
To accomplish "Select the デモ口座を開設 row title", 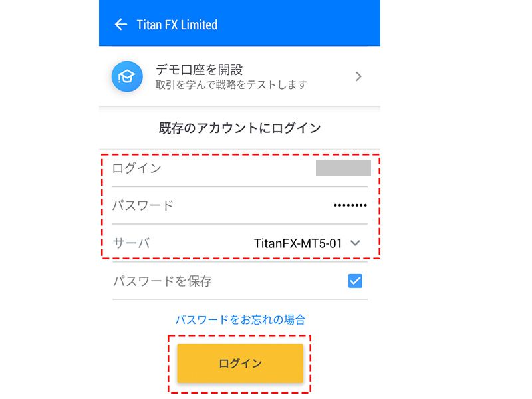I will (x=199, y=70).
